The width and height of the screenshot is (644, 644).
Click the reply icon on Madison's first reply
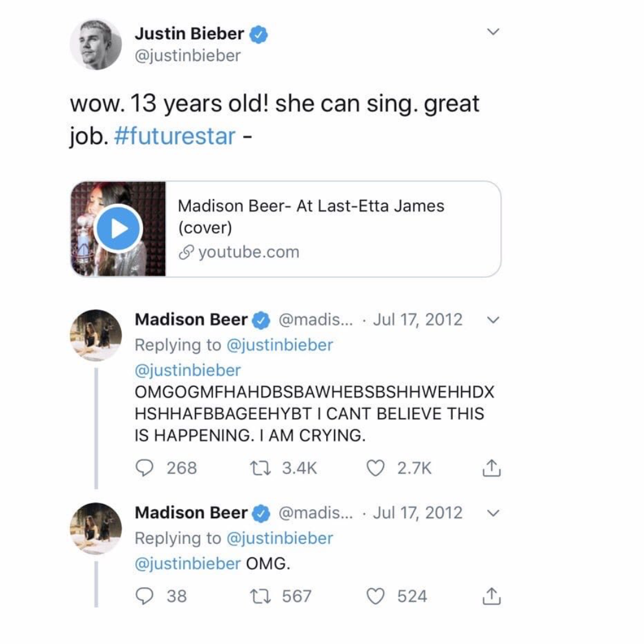pyautogui.click(x=144, y=468)
